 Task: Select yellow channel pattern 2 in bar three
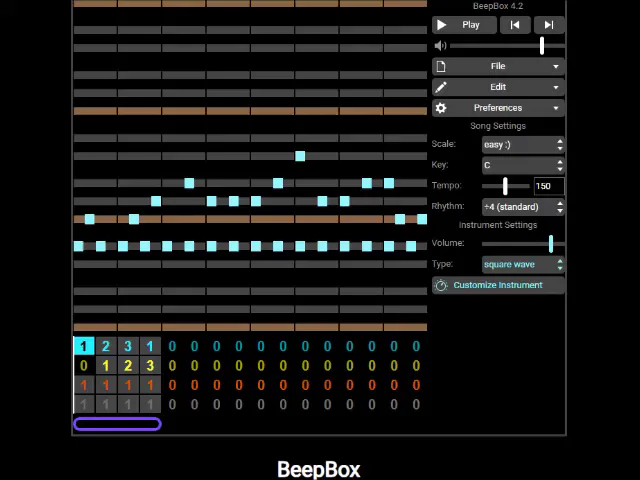coord(128,366)
